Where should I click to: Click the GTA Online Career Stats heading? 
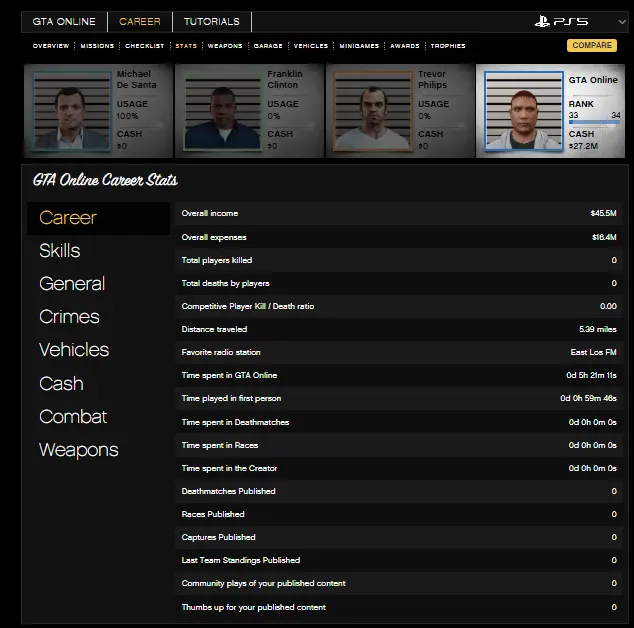click(x=105, y=180)
